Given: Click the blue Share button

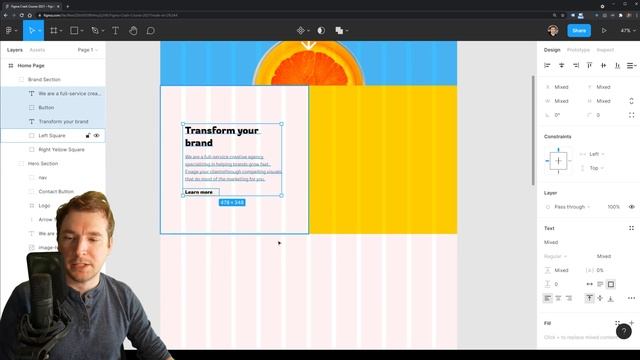Looking at the screenshot, I should [579, 31].
